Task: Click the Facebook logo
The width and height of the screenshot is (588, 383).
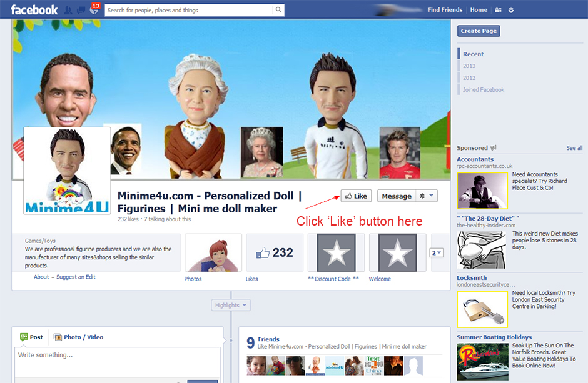Action: pyautogui.click(x=34, y=10)
